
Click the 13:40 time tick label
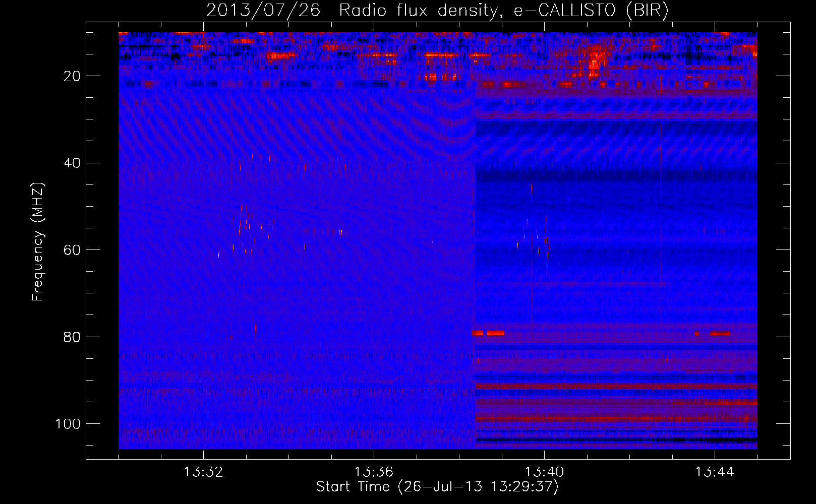point(544,472)
